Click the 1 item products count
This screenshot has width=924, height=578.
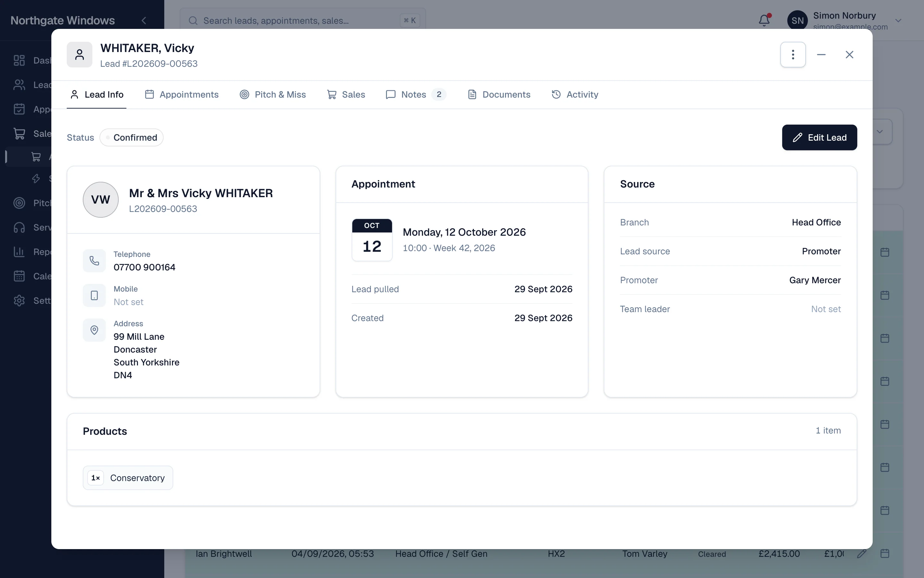(828, 431)
